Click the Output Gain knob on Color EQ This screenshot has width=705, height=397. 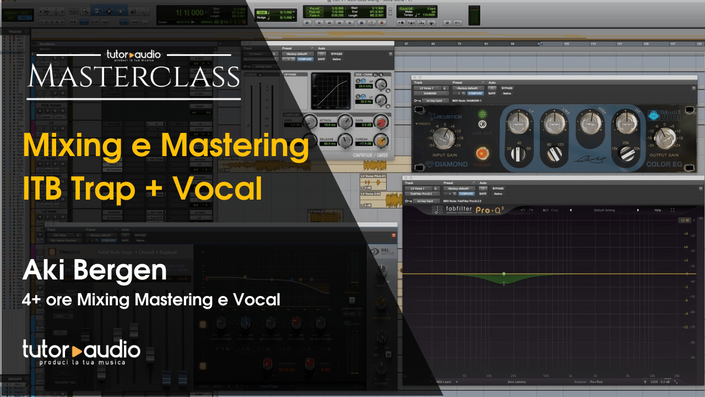point(664,138)
